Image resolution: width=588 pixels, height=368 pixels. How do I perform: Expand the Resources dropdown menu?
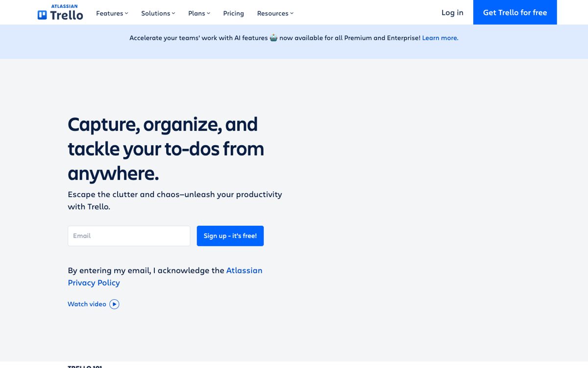275,13
